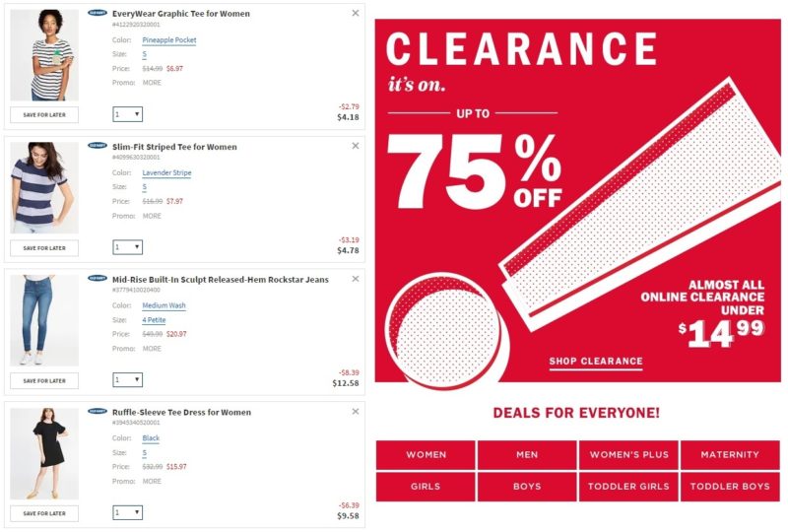Viewport: 788px width, 532px height.
Task: Save the EveryWear Graphic Tee for later
Action: [44, 114]
